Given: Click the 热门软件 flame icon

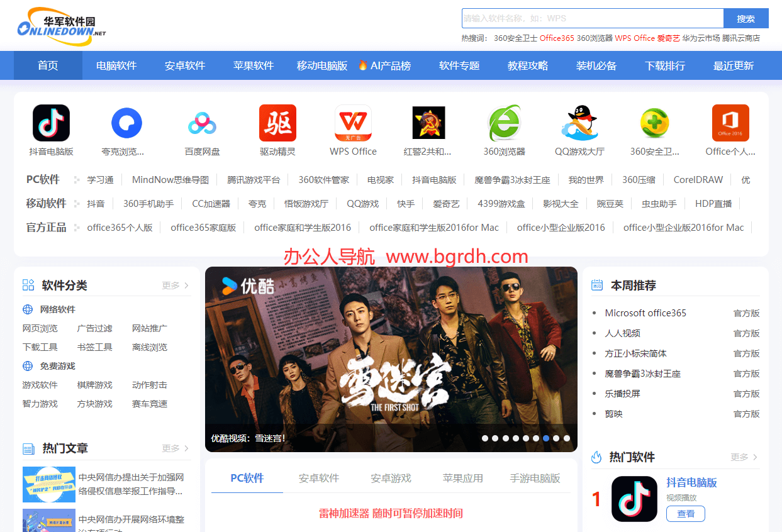Looking at the screenshot, I should pyautogui.click(x=596, y=457).
